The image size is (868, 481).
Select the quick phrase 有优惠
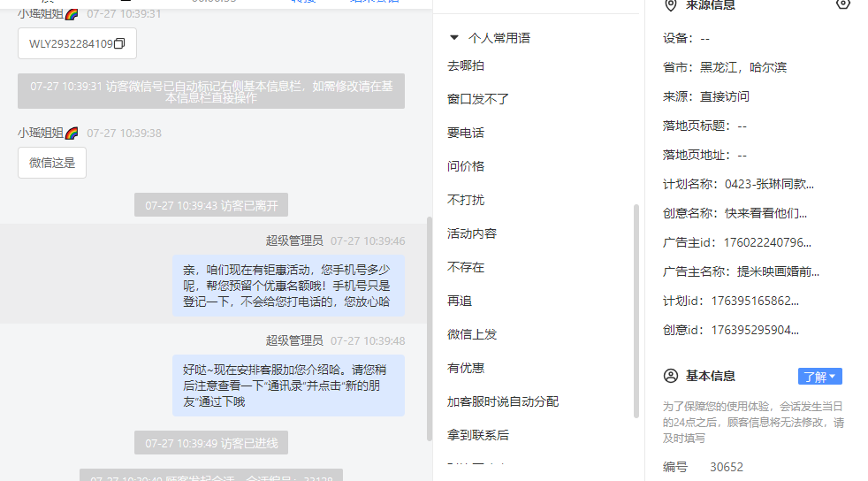coord(466,368)
